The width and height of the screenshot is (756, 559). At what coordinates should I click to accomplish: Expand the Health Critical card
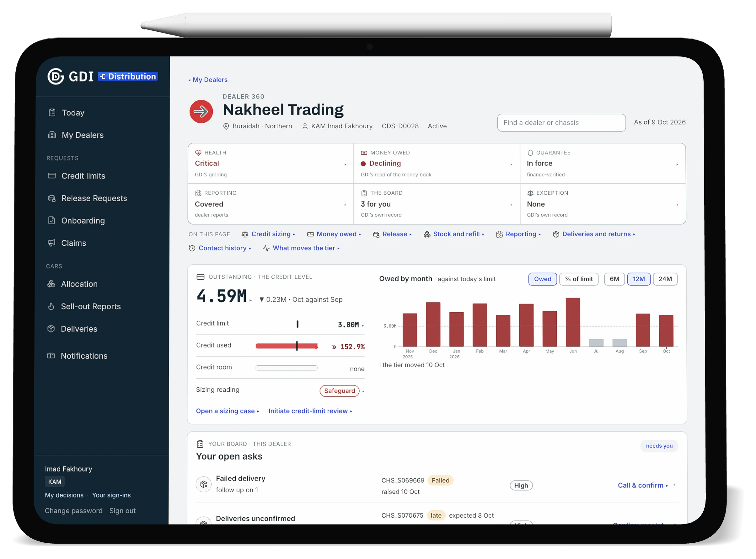coord(271,164)
